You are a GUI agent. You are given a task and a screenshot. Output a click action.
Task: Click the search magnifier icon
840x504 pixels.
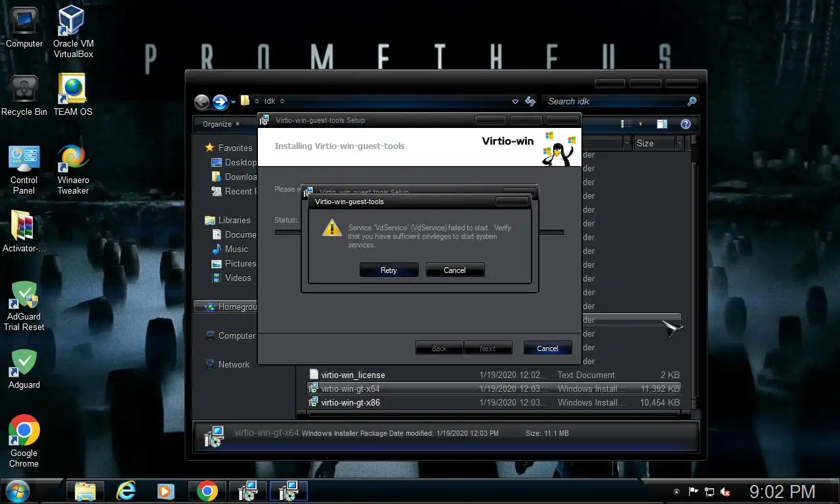pyautogui.click(x=692, y=101)
